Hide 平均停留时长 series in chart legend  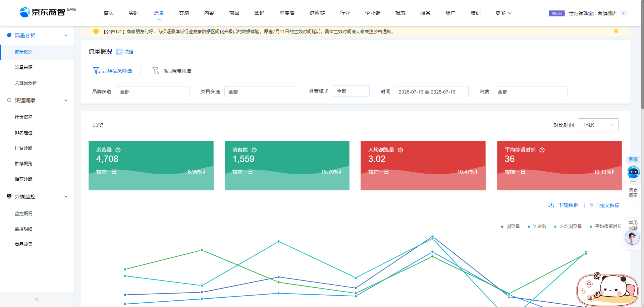605,227
